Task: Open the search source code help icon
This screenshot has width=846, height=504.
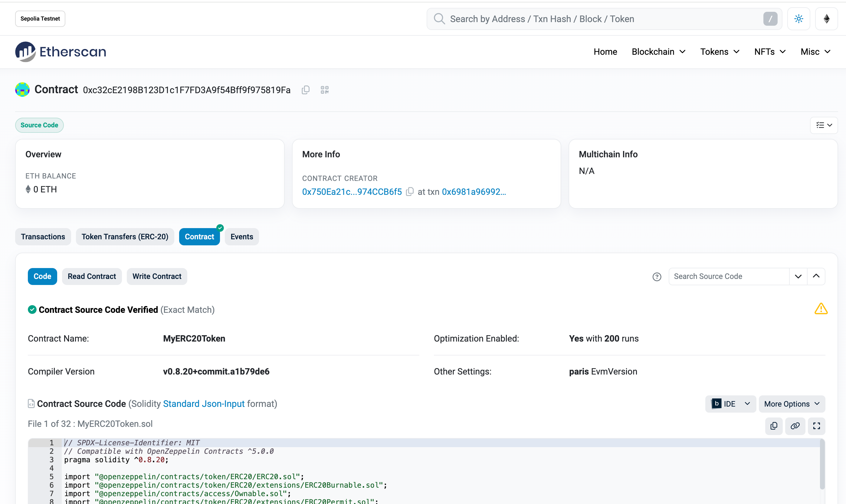Action: click(657, 277)
